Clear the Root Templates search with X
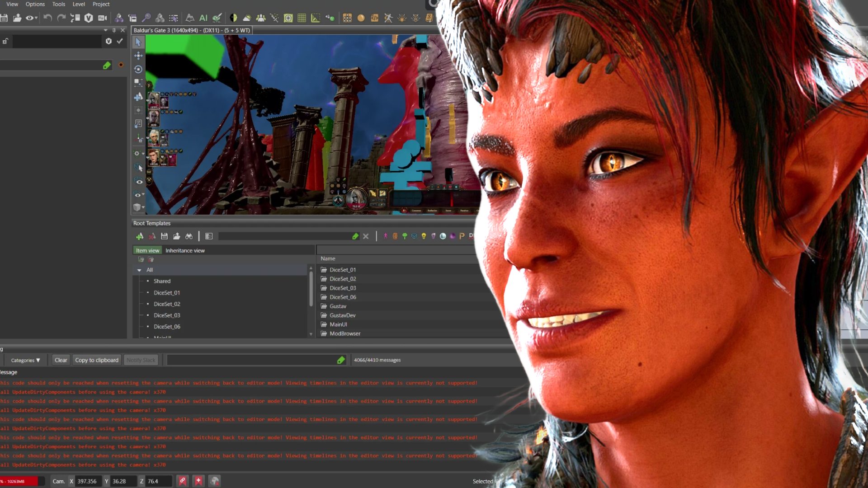The width and height of the screenshot is (868, 488). (366, 236)
